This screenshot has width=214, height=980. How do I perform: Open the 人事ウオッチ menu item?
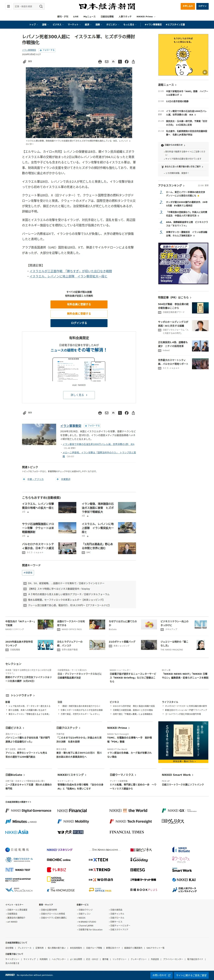(125, 17)
